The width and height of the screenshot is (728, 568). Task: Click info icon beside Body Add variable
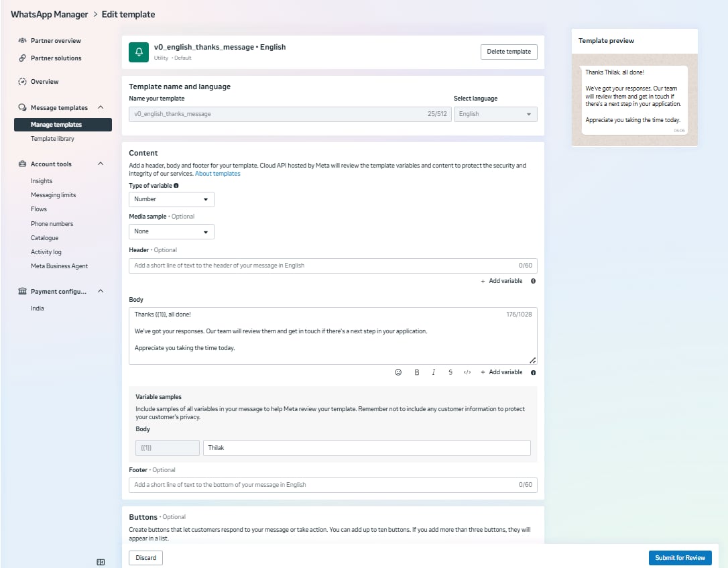(x=533, y=372)
